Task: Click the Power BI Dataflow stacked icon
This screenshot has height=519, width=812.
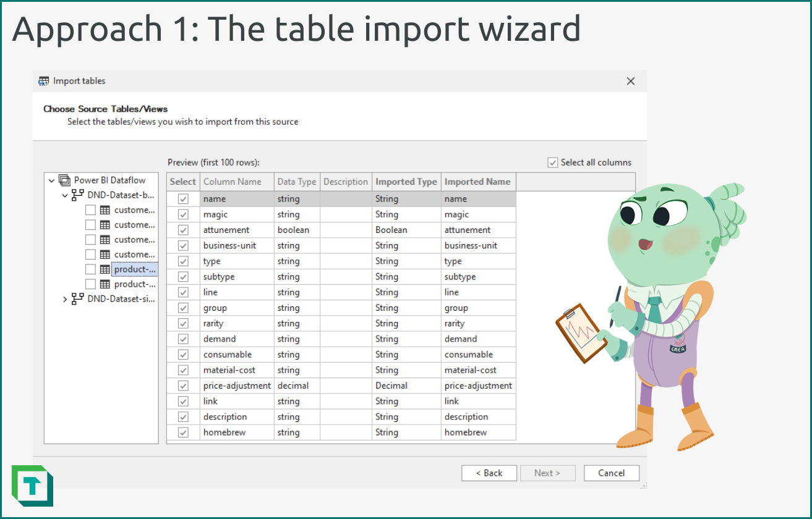Action: tap(64, 180)
